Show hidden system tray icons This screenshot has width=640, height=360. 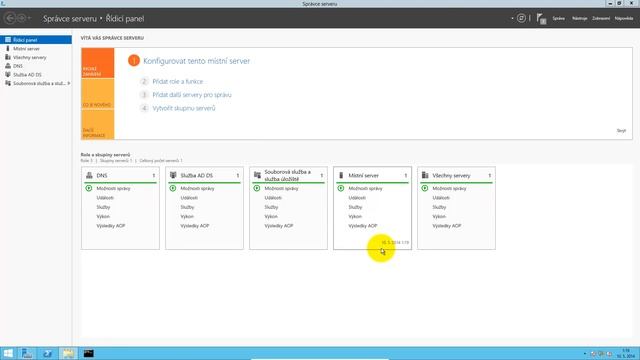(584, 353)
